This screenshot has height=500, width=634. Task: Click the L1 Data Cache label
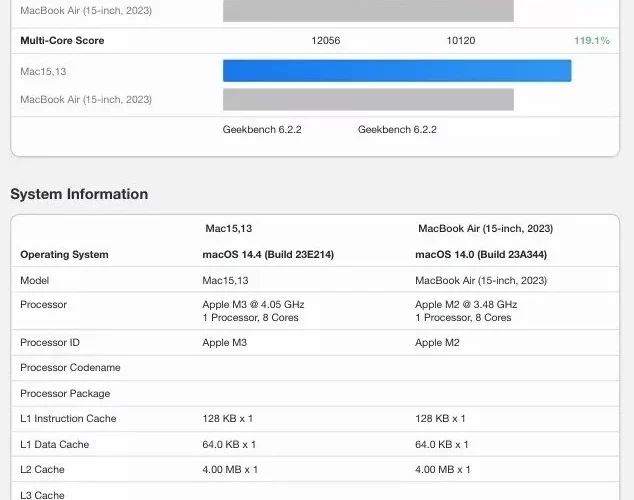point(55,444)
